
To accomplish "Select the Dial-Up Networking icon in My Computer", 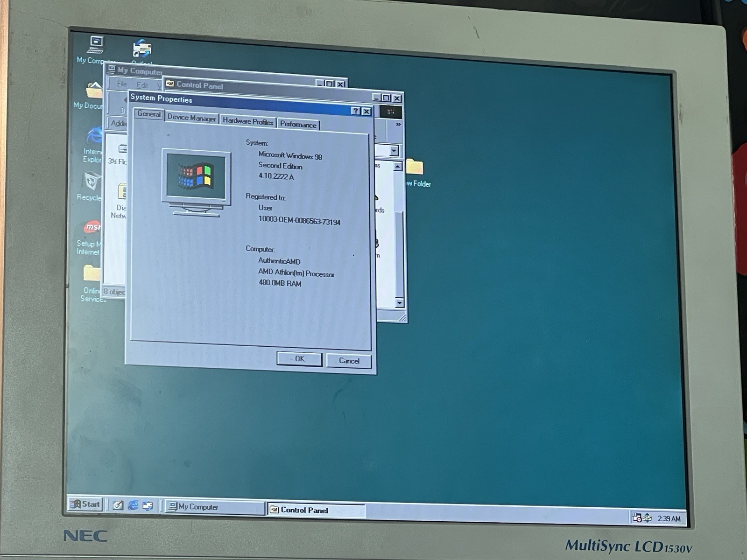I will 122,191.
